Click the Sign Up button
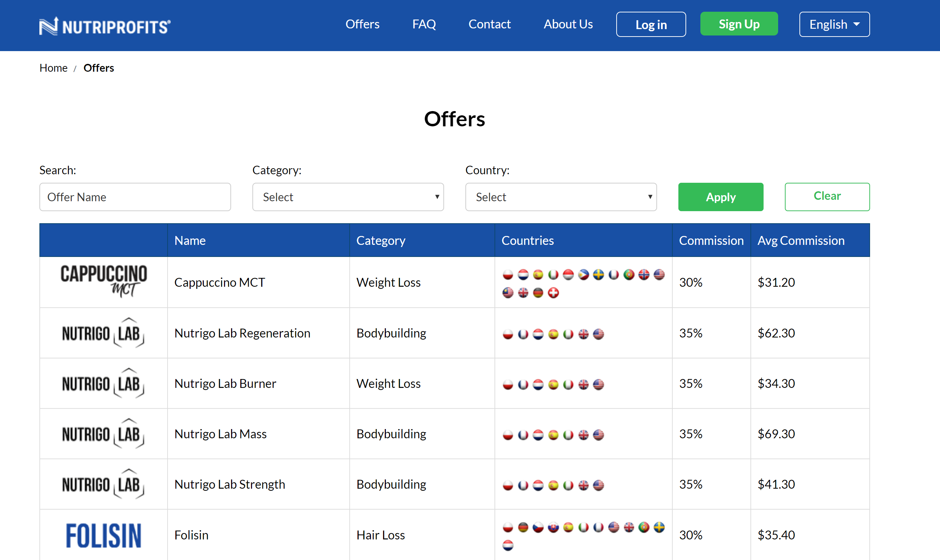 (x=738, y=24)
